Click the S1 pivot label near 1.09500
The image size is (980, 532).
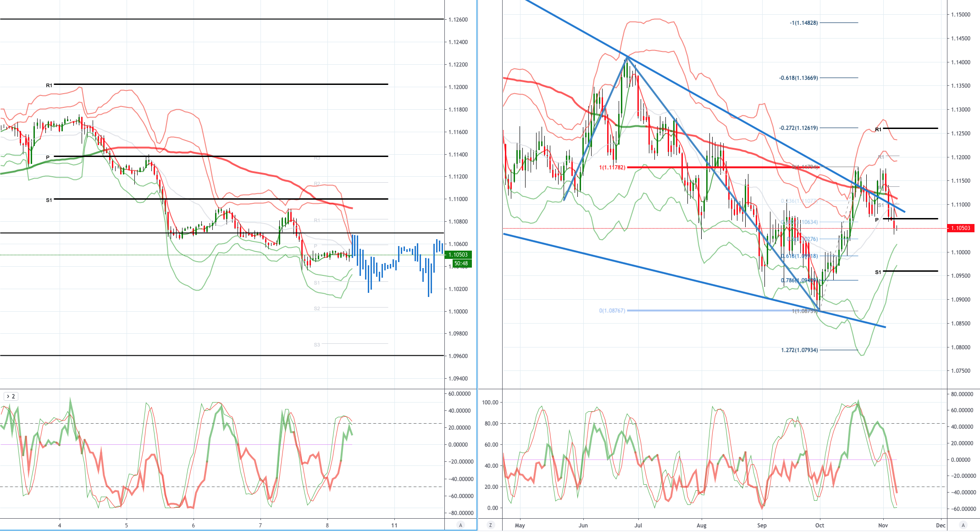pyautogui.click(x=878, y=272)
